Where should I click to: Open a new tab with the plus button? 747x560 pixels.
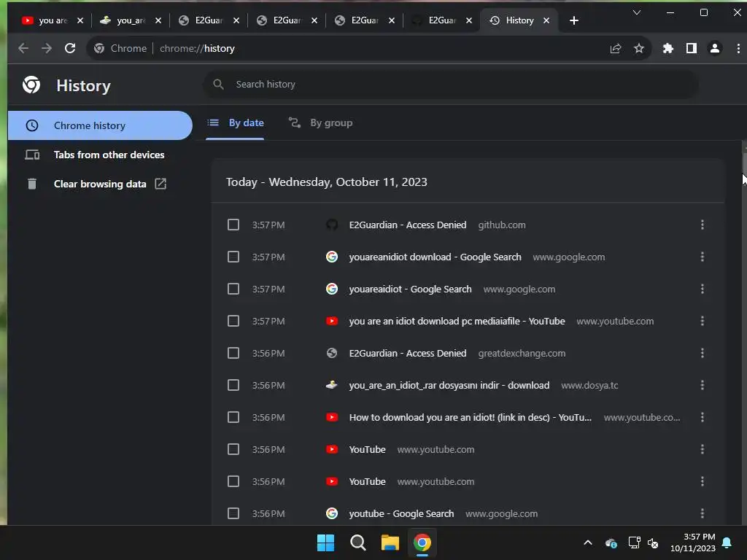tap(573, 20)
